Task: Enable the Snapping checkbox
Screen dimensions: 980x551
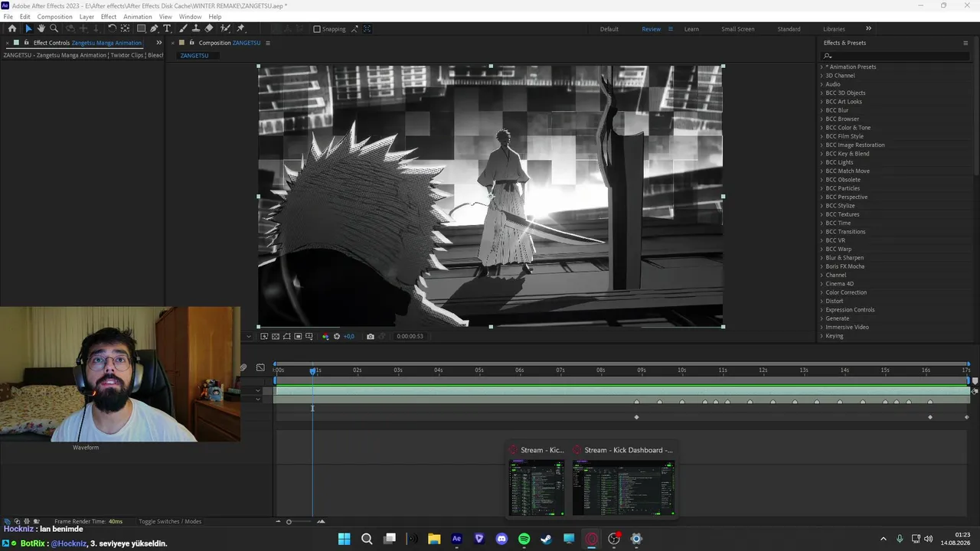Action: [317, 29]
